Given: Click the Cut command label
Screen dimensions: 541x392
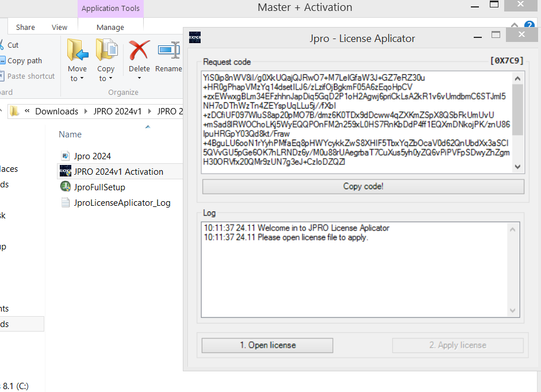Looking at the screenshot, I should (13, 45).
